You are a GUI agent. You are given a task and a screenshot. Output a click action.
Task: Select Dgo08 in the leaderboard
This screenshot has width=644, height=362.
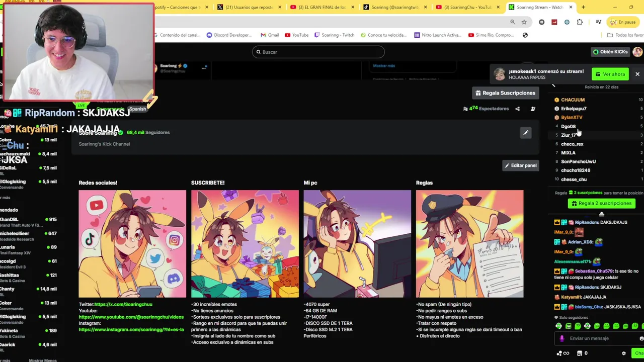pyautogui.click(x=568, y=127)
